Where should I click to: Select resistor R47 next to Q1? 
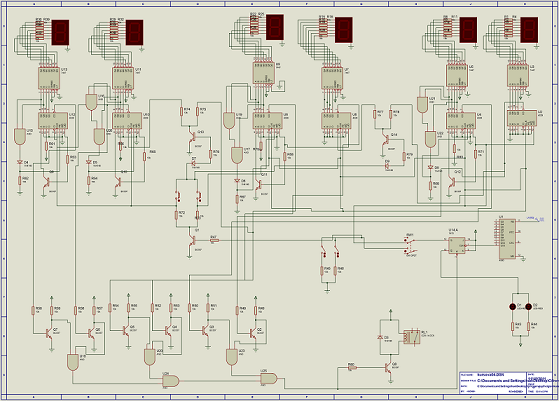214,241
